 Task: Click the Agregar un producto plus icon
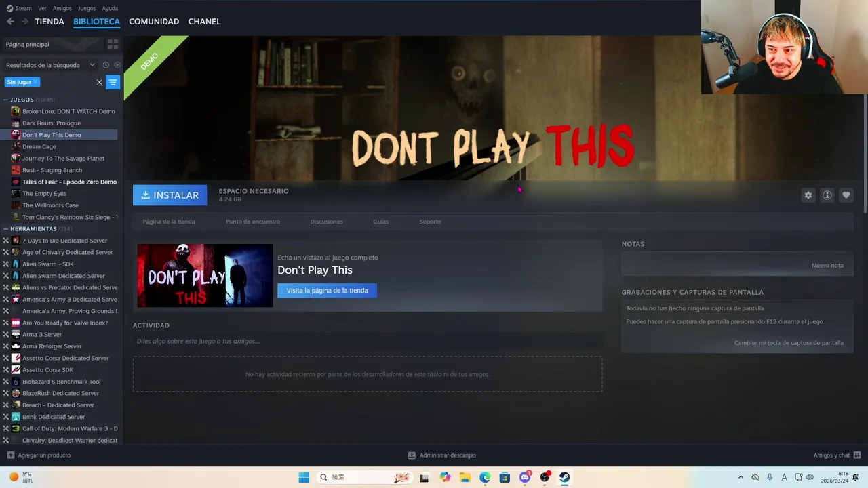[x=10, y=455]
